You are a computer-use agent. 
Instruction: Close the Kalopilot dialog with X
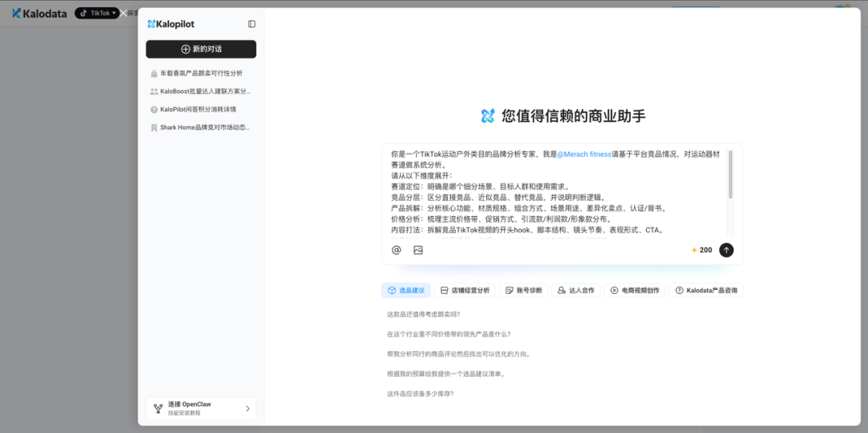click(124, 14)
